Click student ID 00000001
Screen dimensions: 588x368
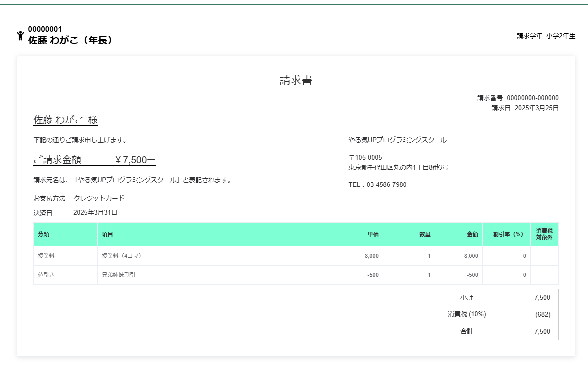tap(45, 29)
